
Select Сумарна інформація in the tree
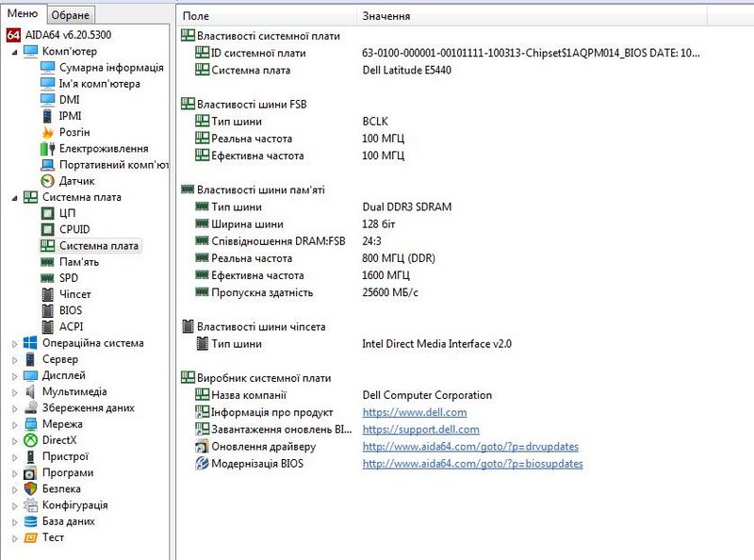click(111, 68)
